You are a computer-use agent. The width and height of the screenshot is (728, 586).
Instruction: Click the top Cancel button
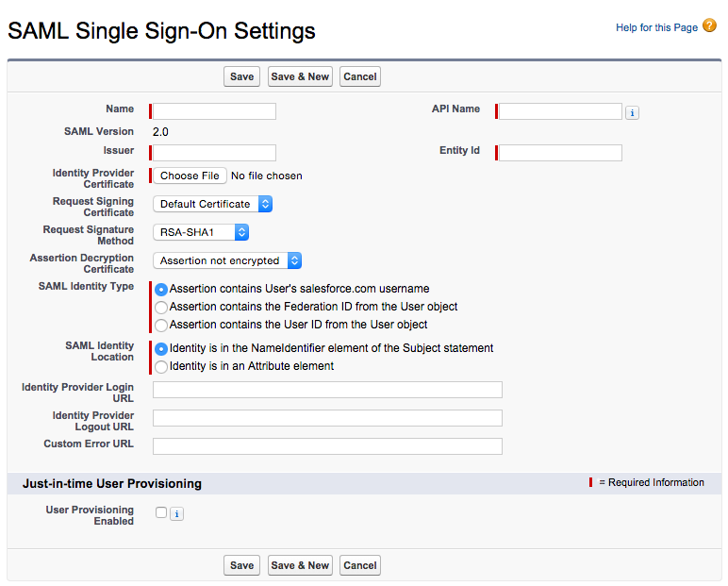tap(360, 76)
